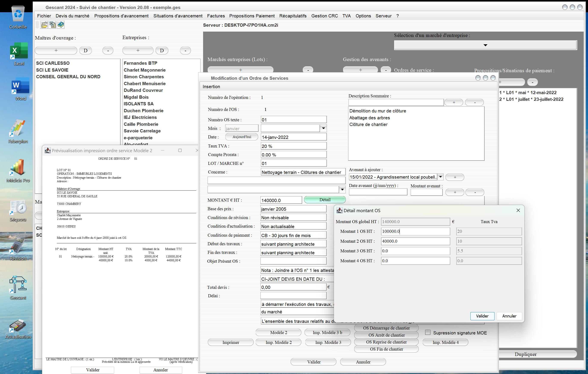Click the third toolbar icon with blue globe
The image size is (588, 374).
61,25
